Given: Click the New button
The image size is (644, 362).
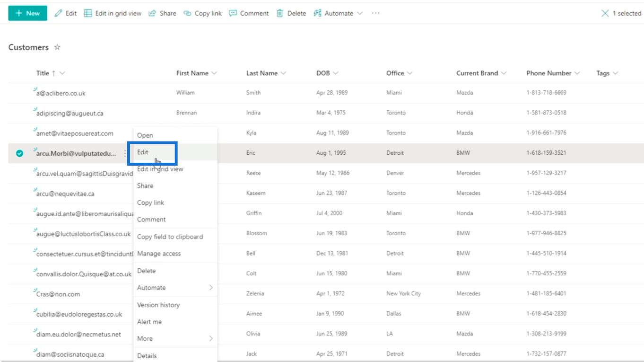Looking at the screenshot, I should [27, 13].
